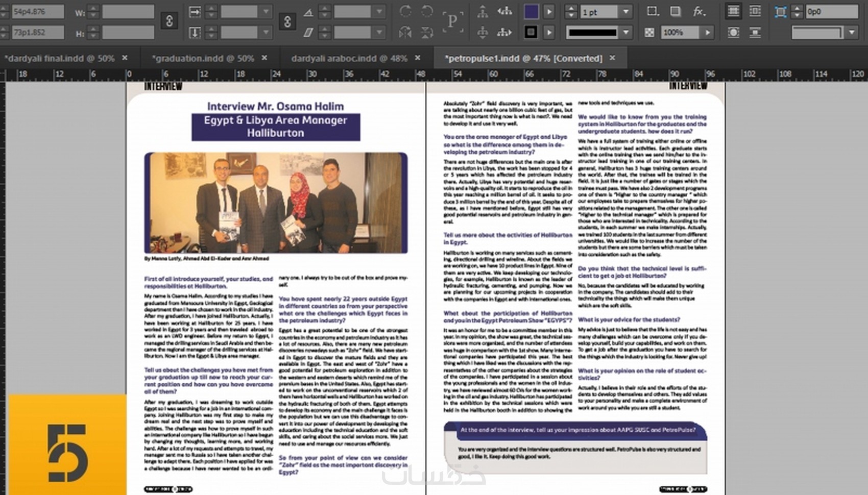Viewport: 868px width, 495px height.
Task: Flip the selection vertically
Action: [427, 32]
